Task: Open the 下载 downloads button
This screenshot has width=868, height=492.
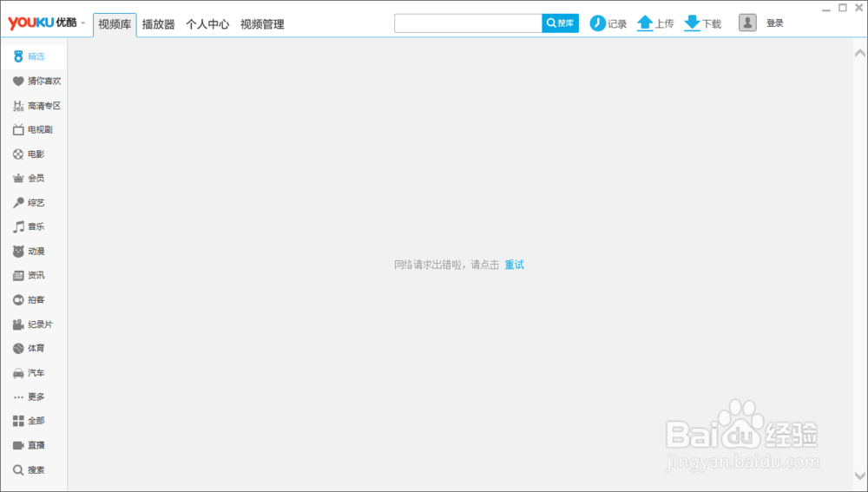Action: (702, 23)
